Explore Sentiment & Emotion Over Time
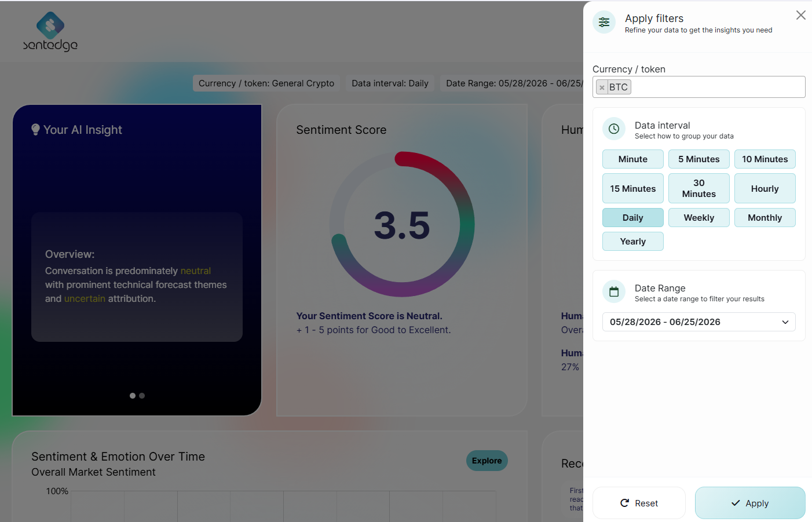 (x=487, y=461)
